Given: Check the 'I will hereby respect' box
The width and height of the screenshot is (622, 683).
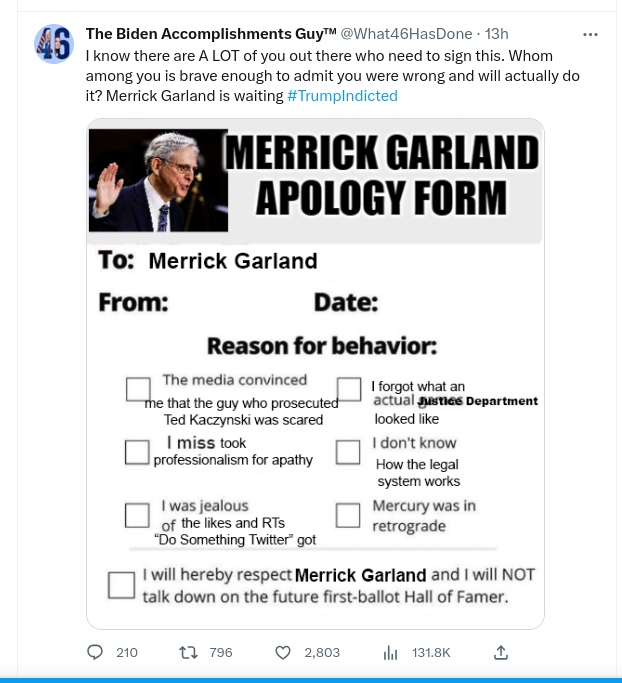Looking at the screenshot, I should point(121,585).
